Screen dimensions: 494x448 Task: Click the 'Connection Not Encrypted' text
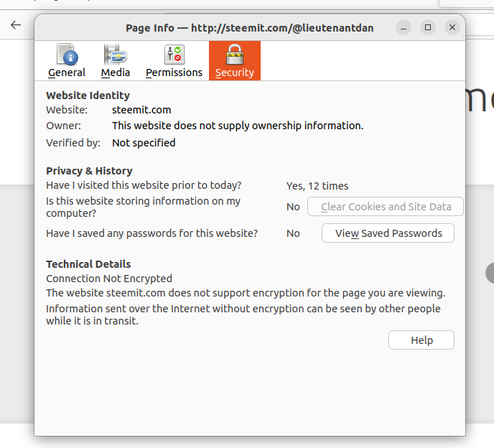109,279
